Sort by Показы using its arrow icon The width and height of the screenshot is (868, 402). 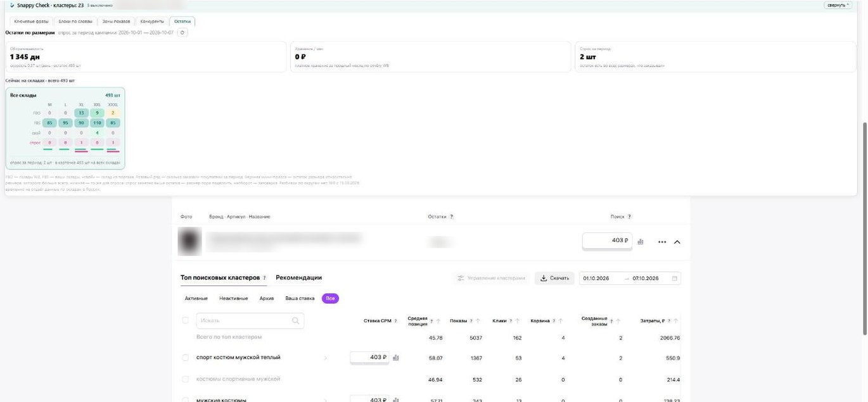tap(478, 321)
